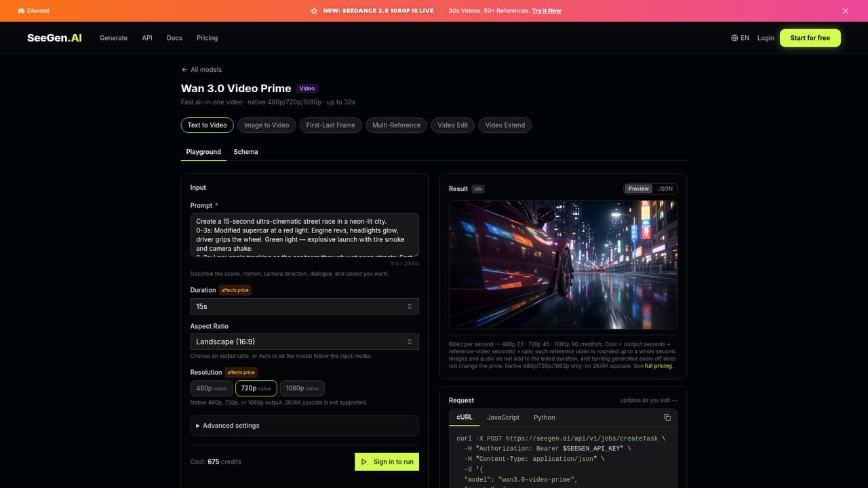Select the Python code tab
This screenshot has height=488, width=868.
(545, 418)
